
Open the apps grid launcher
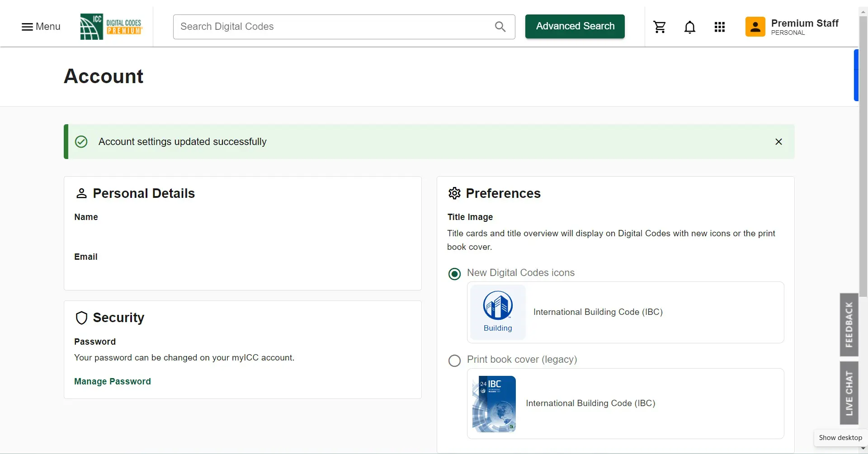[720, 27]
